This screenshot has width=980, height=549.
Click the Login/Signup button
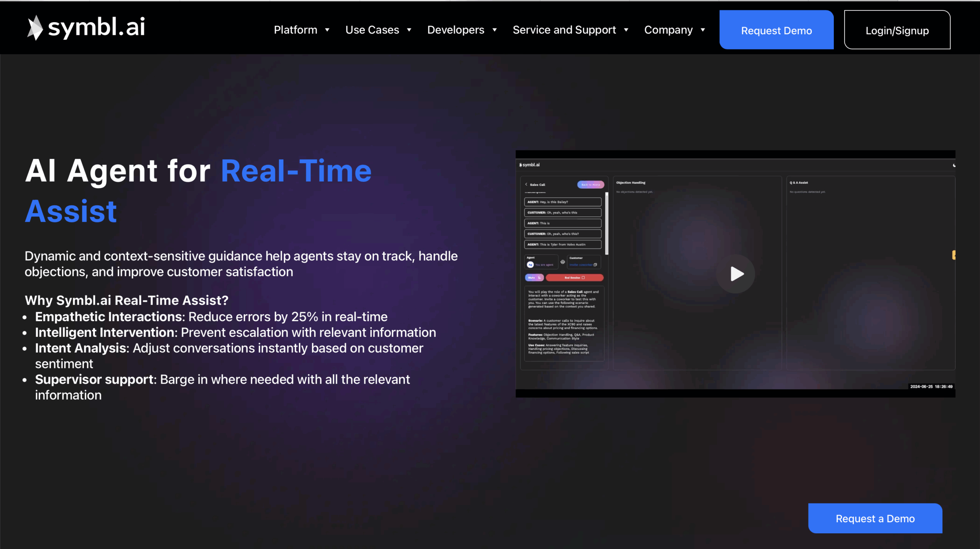(897, 30)
